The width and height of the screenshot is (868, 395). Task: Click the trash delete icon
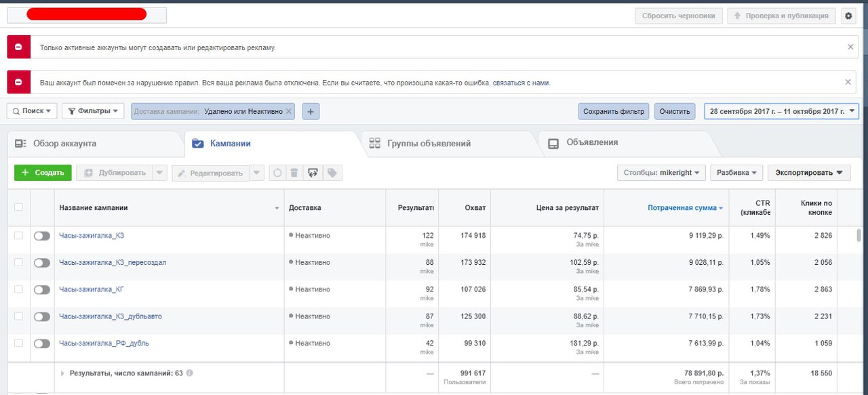click(x=294, y=173)
